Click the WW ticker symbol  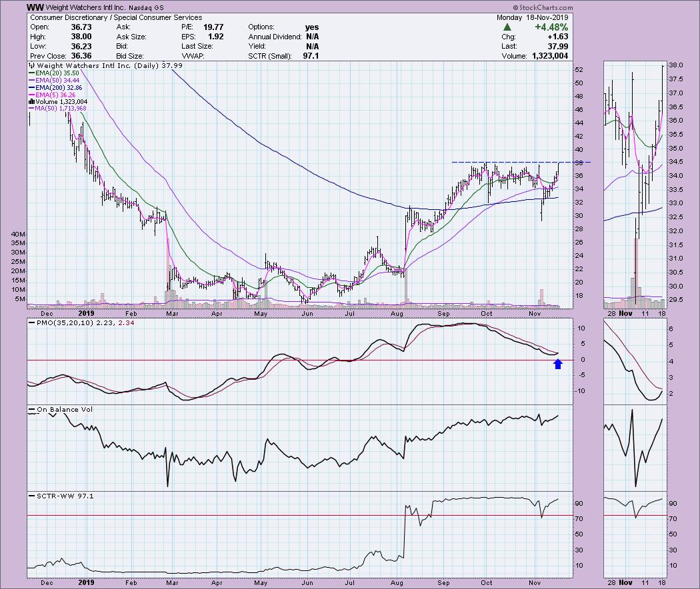pyautogui.click(x=36, y=7)
